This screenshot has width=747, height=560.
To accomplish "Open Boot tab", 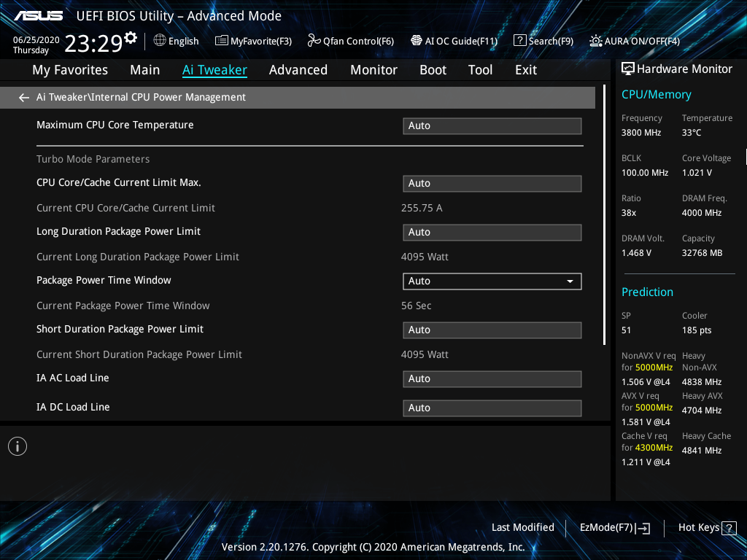I will click(433, 70).
